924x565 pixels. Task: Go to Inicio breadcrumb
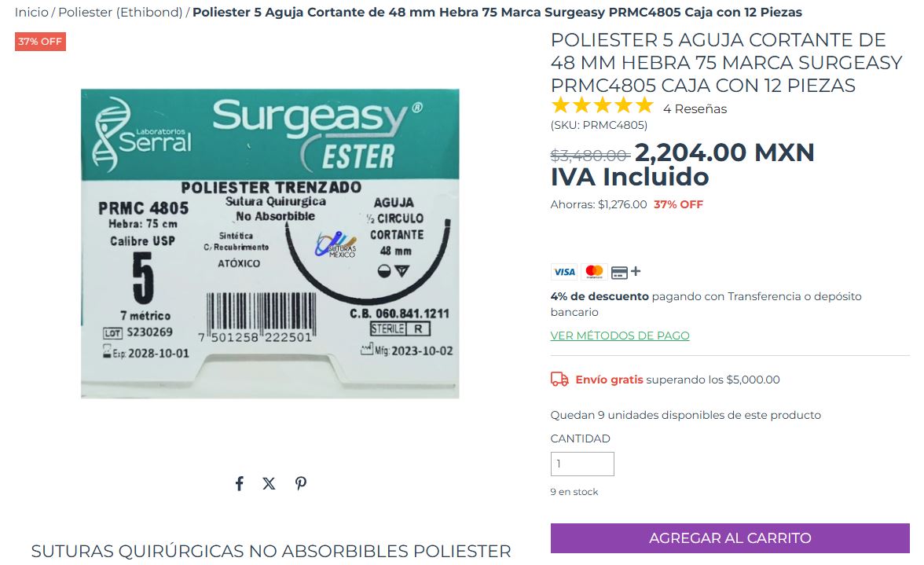(x=31, y=13)
